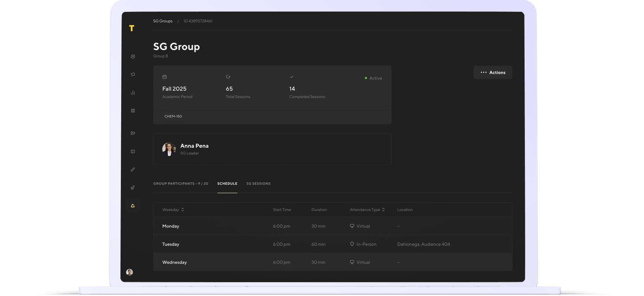The image size is (644, 296).
Task: Select the book icon in the sidebar
Action: point(133,151)
